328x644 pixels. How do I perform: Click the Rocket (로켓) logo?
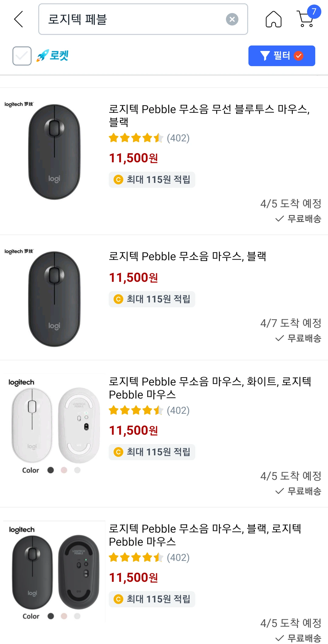pyautogui.click(x=53, y=56)
